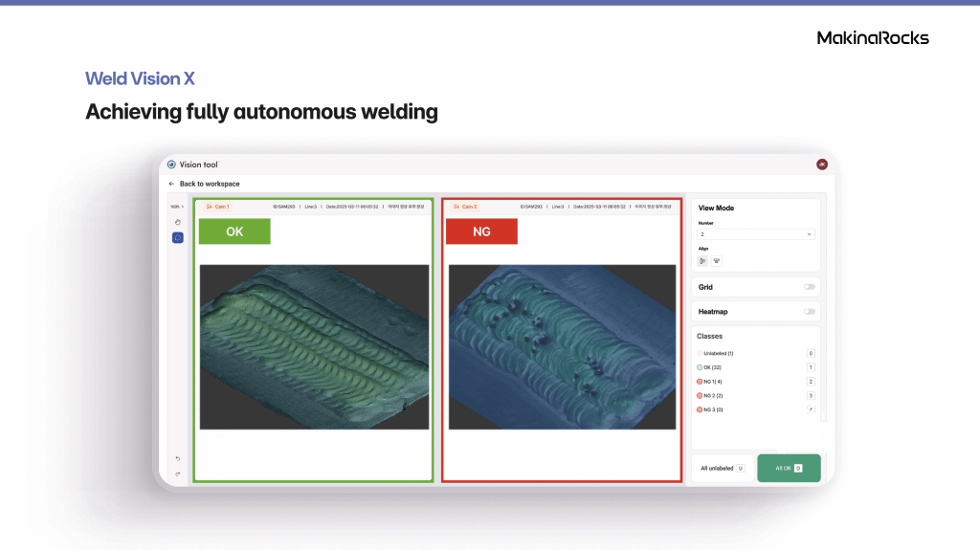The height and width of the screenshot is (550, 980).
Task: Select the hand pan tool
Action: coord(177,223)
